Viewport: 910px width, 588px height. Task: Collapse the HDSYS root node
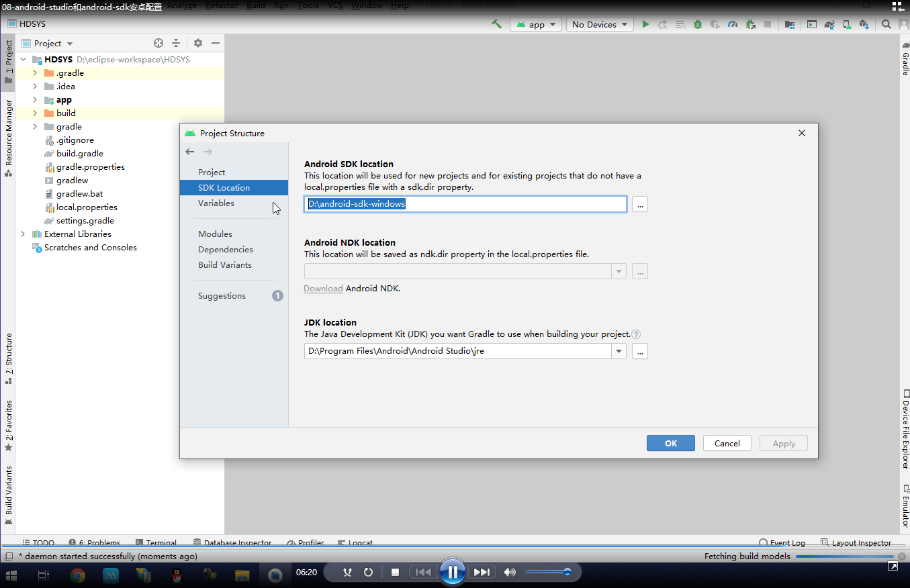tap(23, 59)
